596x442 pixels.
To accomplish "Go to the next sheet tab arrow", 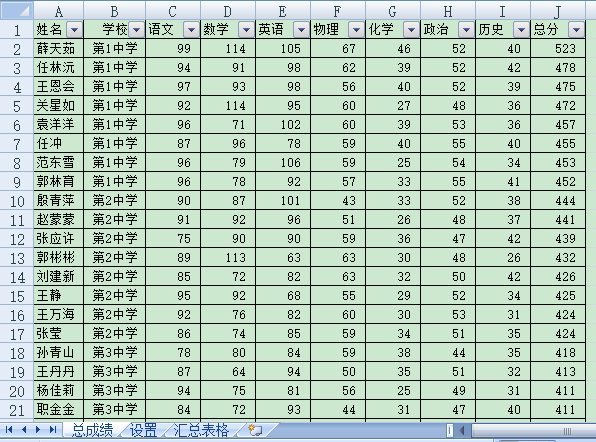I will [38, 430].
